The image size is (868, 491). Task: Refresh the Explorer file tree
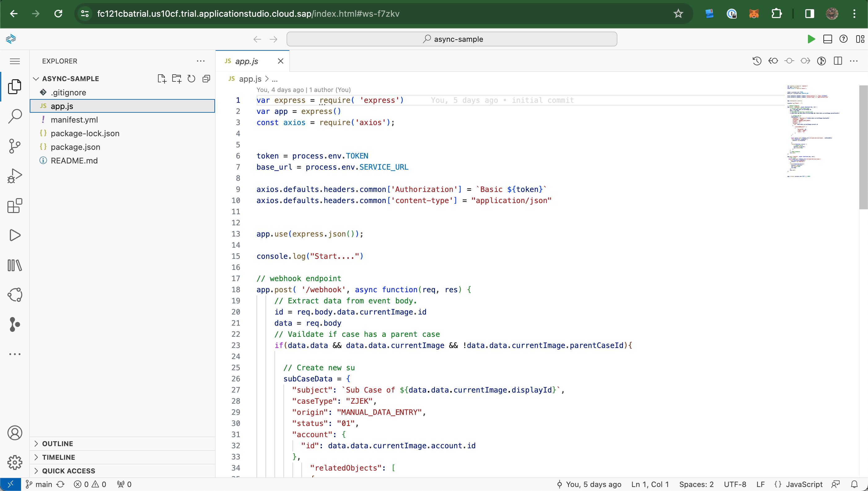pos(191,79)
